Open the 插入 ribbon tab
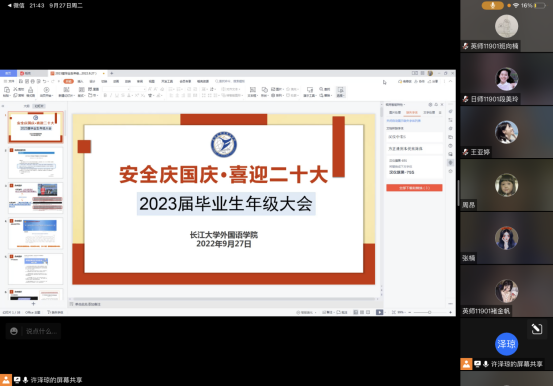This screenshot has height=387, width=553. pyautogui.click(x=80, y=81)
